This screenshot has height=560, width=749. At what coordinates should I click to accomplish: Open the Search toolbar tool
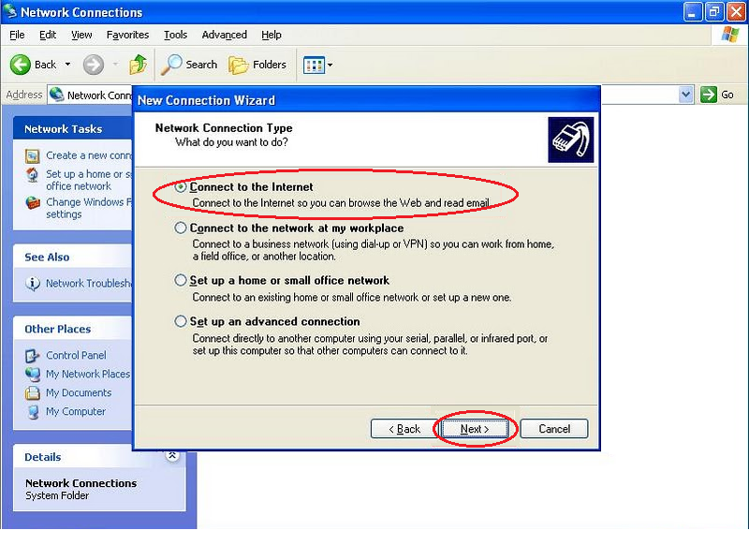click(189, 65)
